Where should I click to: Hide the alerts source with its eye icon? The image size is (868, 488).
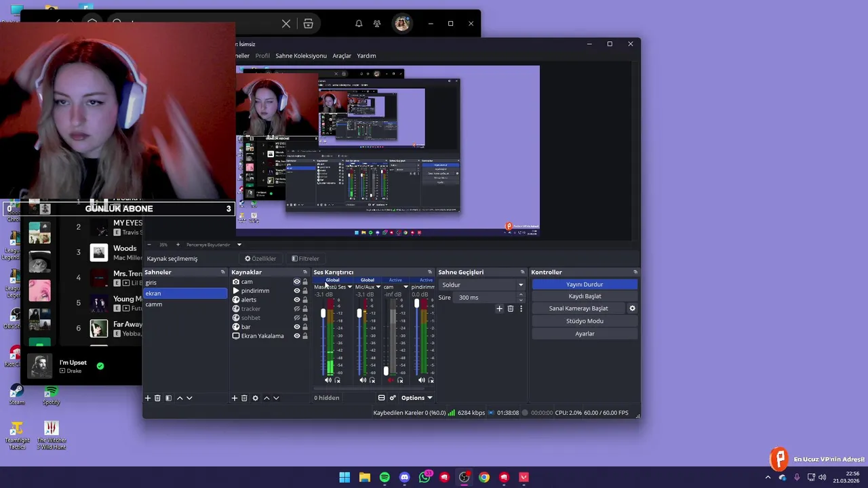(296, 300)
